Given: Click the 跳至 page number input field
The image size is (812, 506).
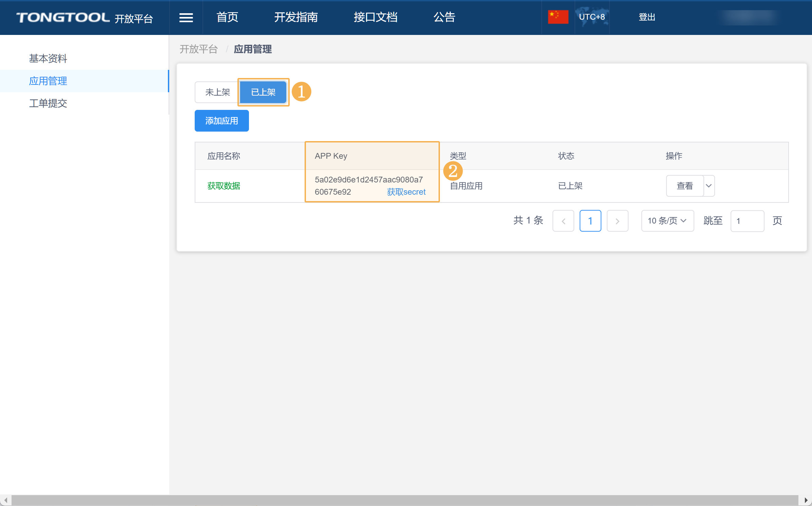Looking at the screenshot, I should (747, 221).
